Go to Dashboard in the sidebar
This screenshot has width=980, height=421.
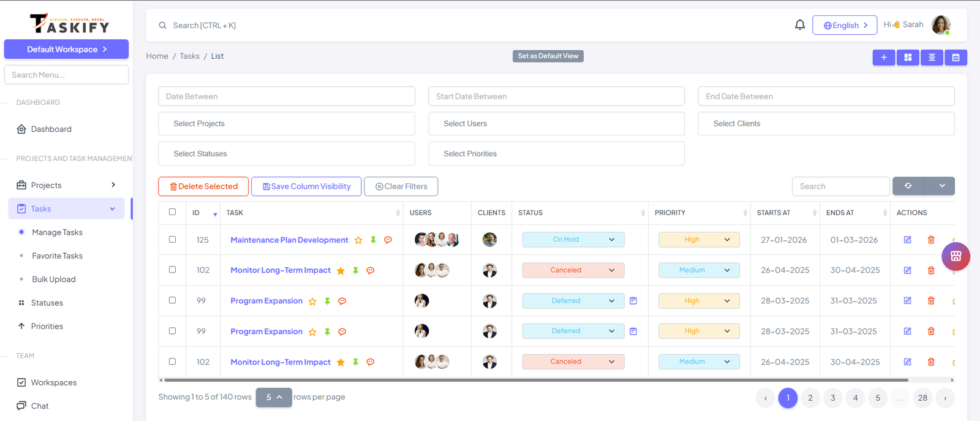click(51, 129)
